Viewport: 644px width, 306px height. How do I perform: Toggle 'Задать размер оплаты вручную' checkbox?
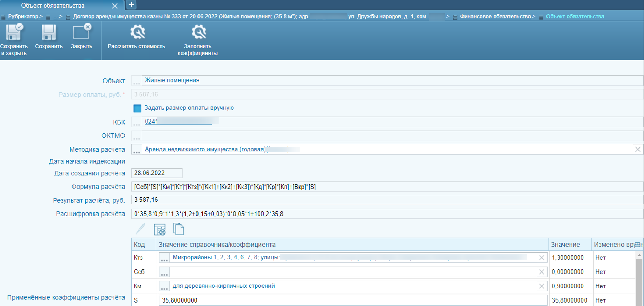point(137,108)
